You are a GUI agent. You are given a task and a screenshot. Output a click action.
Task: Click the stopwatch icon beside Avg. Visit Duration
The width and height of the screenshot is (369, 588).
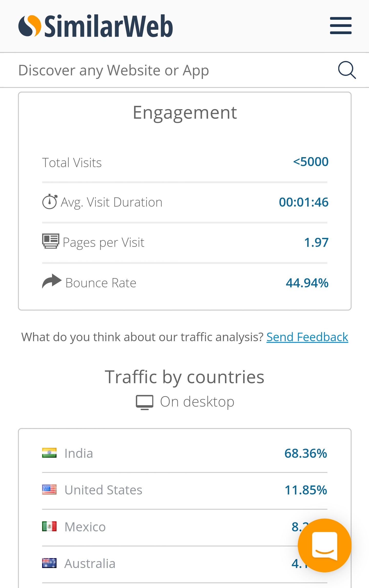[x=50, y=202]
